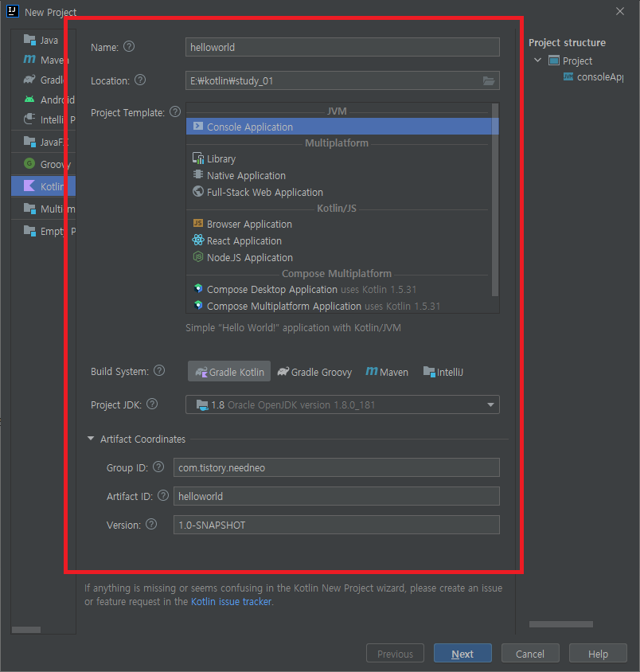640x672 pixels.
Task: Click the Location input field
Action: click(x=334, y=80)
